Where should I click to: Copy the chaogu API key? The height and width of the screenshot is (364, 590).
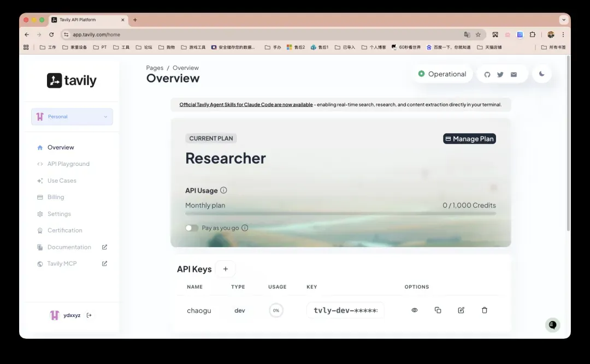[438, 310]
